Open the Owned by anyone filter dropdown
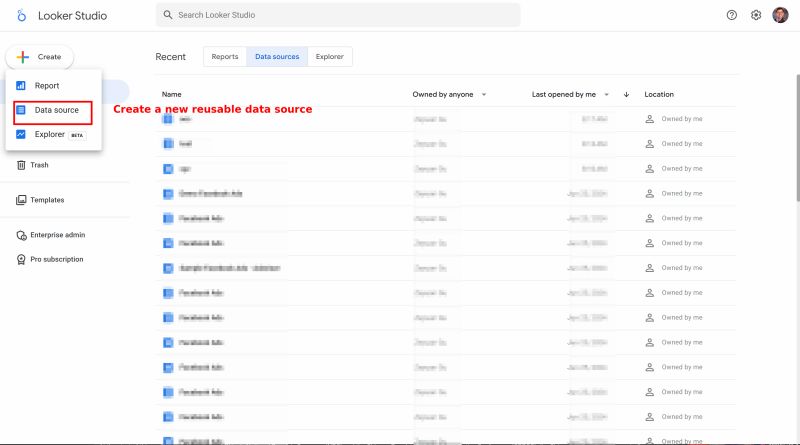 click(449, 94)
